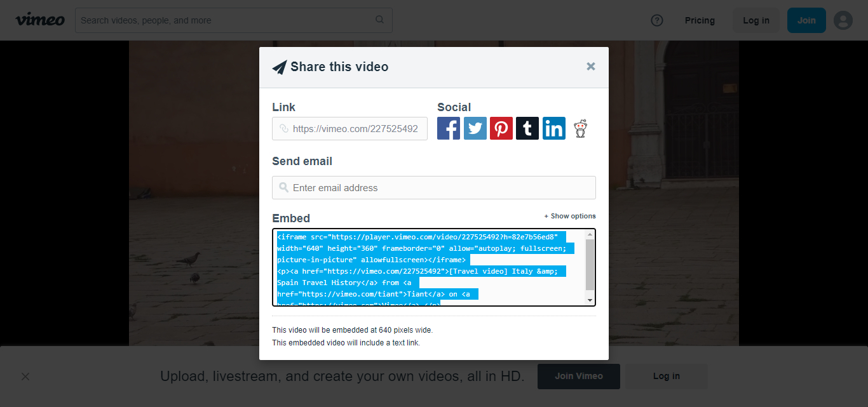The height and width of the screenshot is (407, 868).
Task: Open the help question mark icon
Action: point(657,20)
